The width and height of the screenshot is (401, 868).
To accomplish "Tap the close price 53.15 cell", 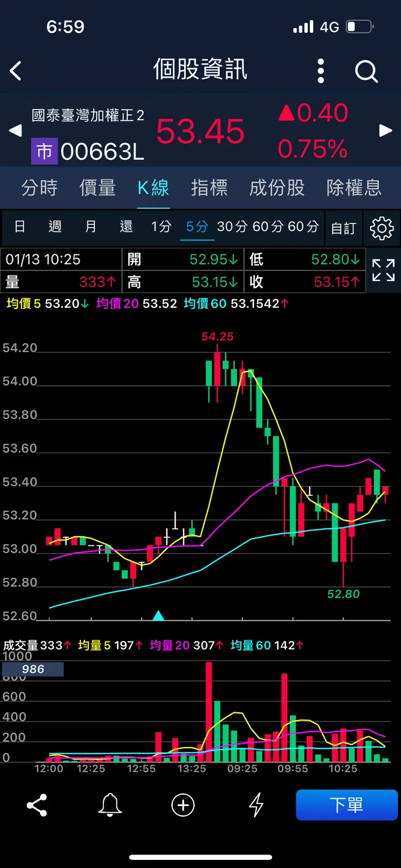I will pos(305,282).
